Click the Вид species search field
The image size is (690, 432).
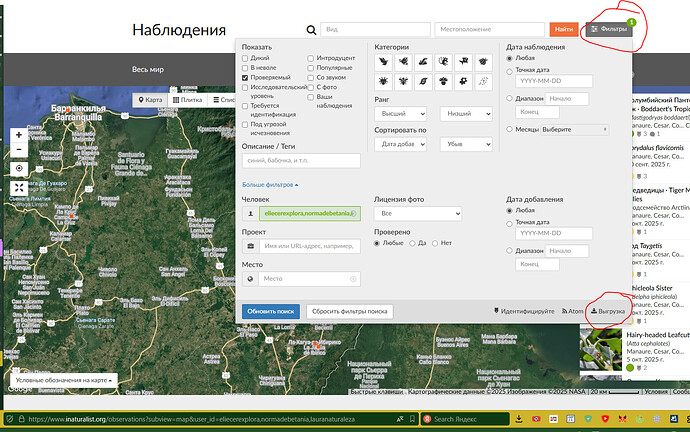point(375,29)
